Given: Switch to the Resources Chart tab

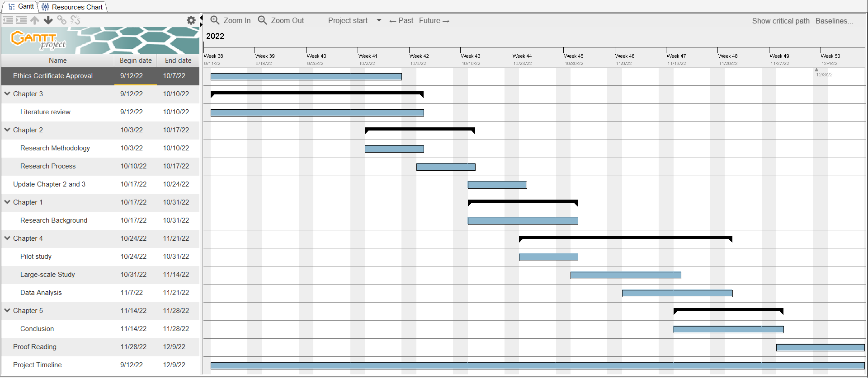Looking at the screenshot, I should 73,7.
